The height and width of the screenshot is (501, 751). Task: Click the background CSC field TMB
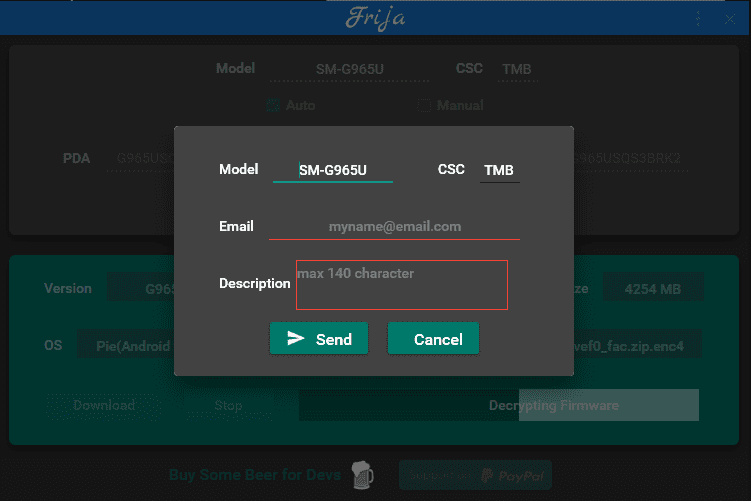pos(517,69)
